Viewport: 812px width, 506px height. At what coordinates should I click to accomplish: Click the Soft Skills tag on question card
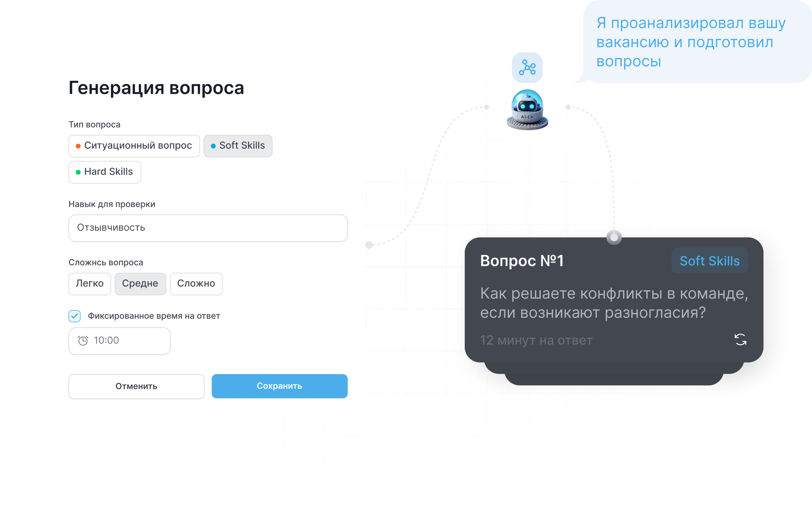710,260
